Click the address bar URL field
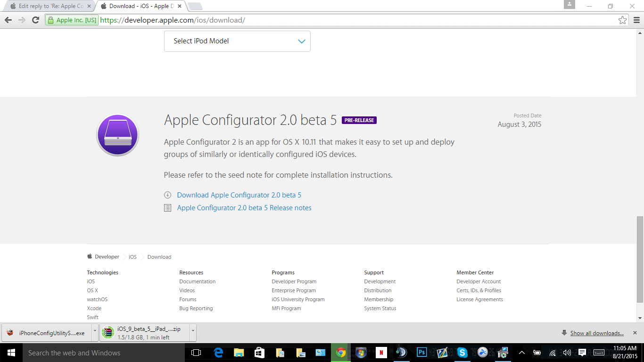Image resolution: width=644 pixels, height=362 pixels. (x=357, y=20)
